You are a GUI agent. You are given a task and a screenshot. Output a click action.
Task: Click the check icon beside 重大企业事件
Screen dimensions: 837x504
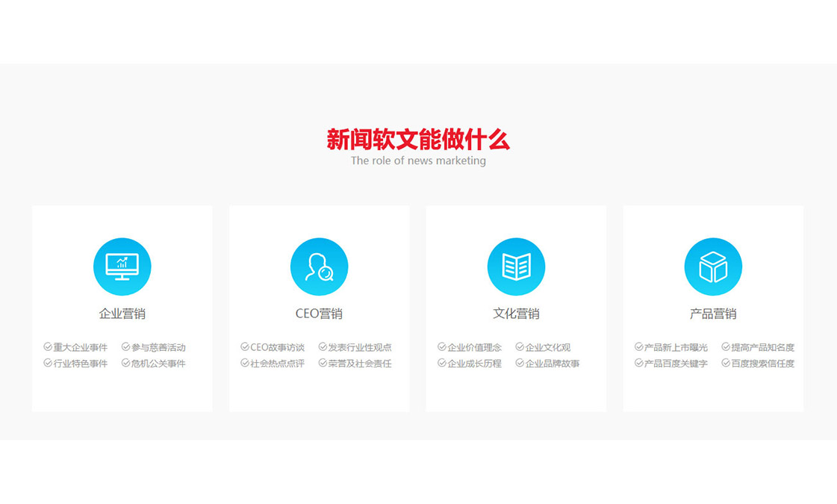(x=48, y=347)
